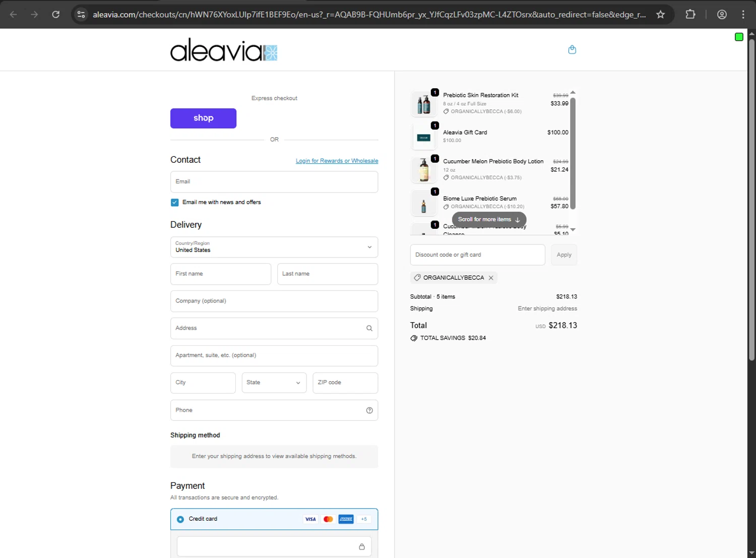Open the browser three-dot menu

(x=743, y=15)
